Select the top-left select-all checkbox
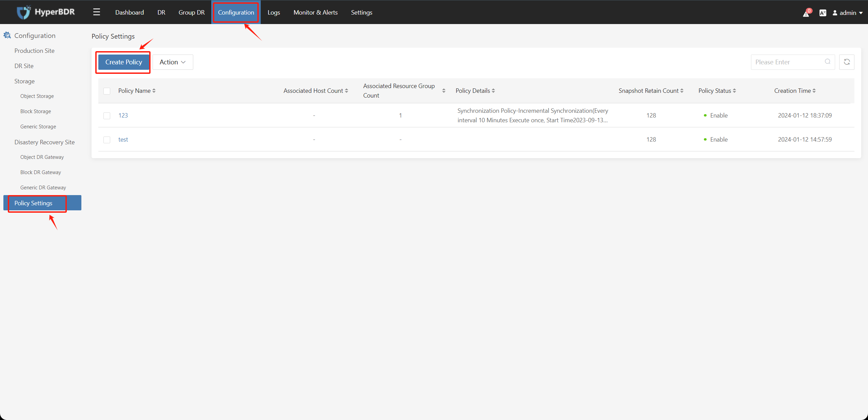This screenshot has height=420, width=868. tap(107, 90)
